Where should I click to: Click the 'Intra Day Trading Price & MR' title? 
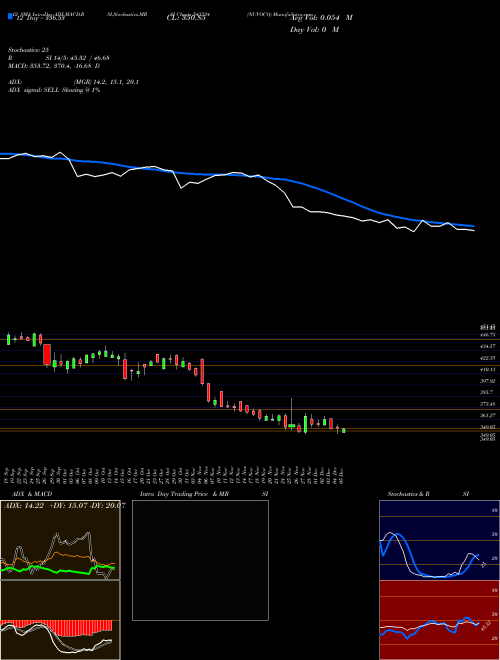coord(184,494)
